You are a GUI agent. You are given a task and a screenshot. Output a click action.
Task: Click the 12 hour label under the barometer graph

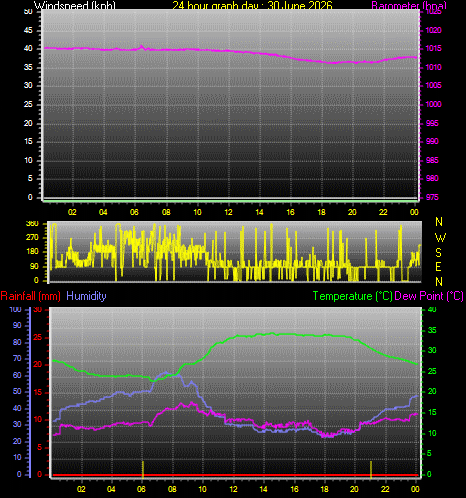click(x=228, y=212)
